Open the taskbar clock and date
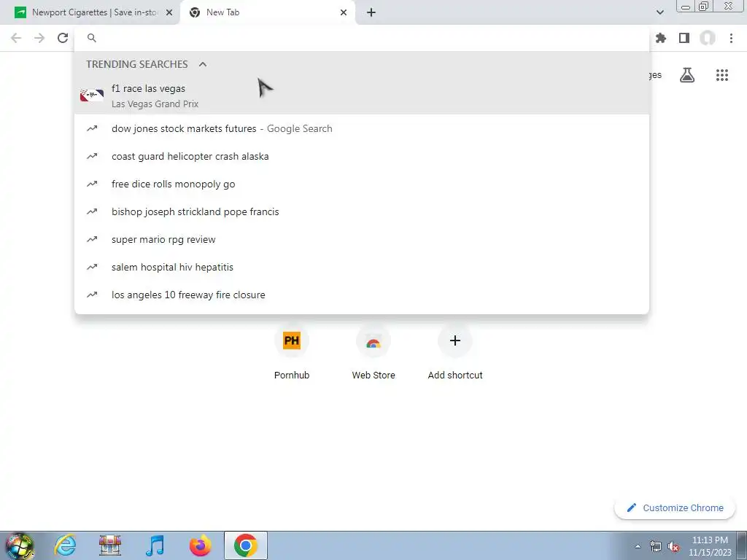The width and height of the screenshot is (747, 560). pos(710,546)
